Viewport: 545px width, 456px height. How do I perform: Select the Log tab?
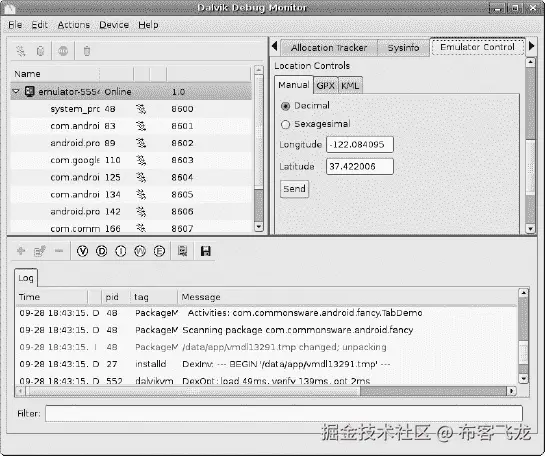(26, 278)
